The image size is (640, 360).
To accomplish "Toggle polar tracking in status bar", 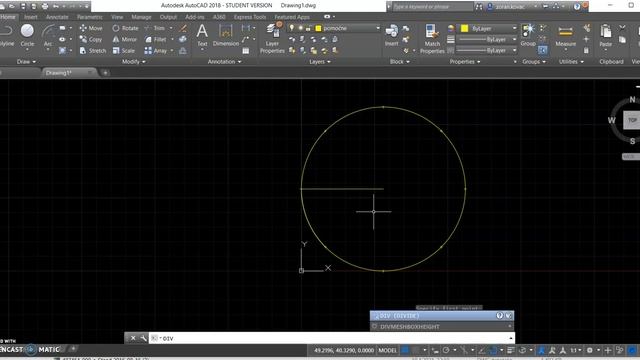I will point(446,350).
